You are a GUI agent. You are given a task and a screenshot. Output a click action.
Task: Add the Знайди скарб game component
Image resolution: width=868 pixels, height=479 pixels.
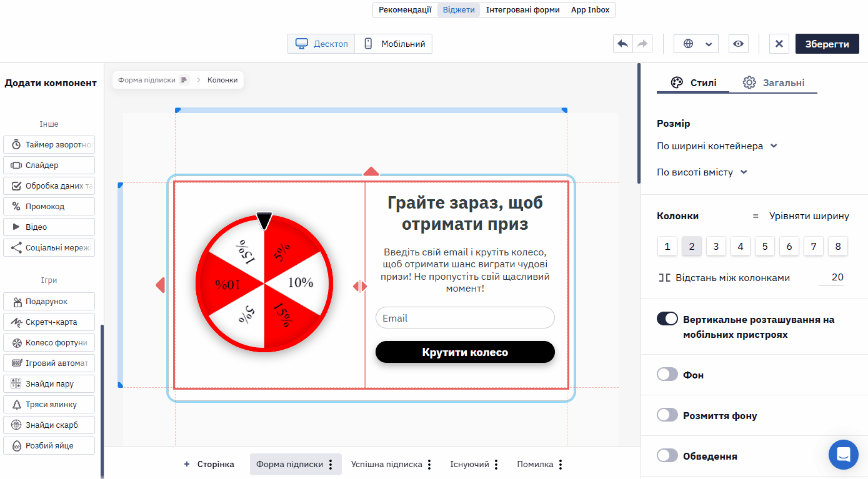49,425
